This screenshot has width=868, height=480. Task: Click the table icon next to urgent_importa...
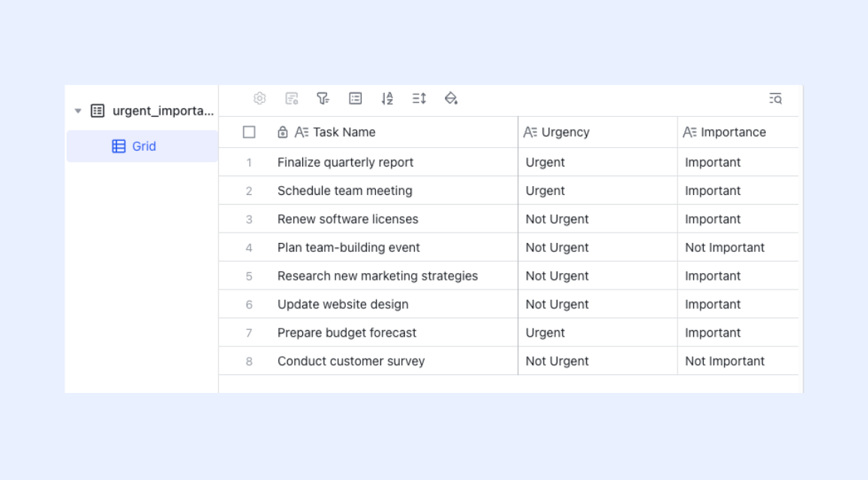click(x=98, y=111)
